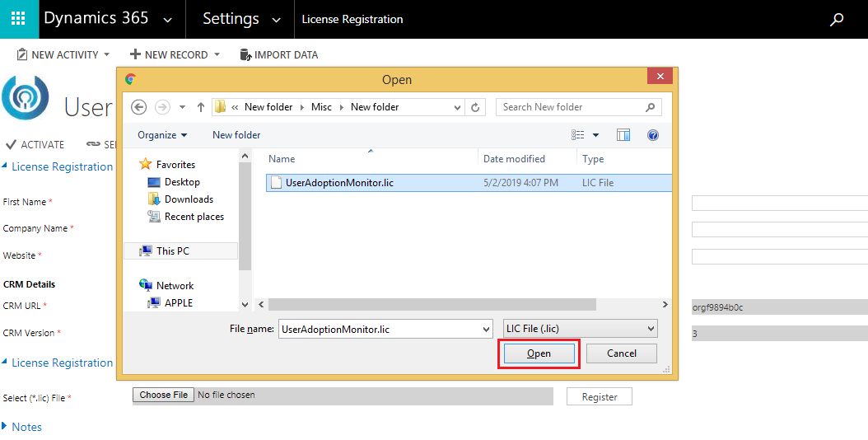Screen dimensions: 868x440
Task: Click the New Activity clipboard icon
Action: (21, 54)
